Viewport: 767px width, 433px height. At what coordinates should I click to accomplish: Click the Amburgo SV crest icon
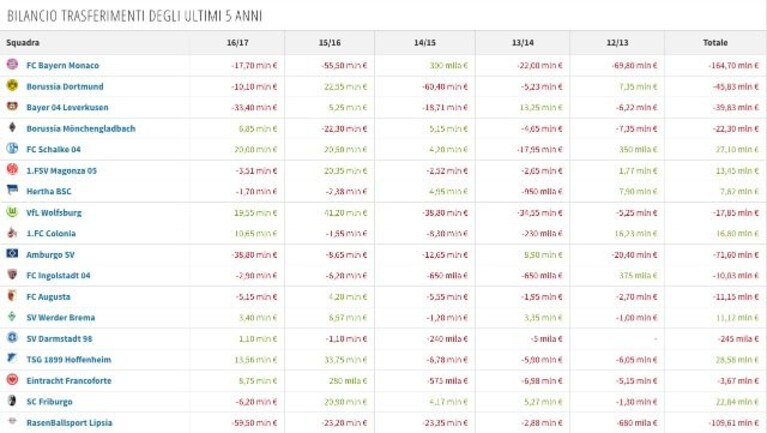[x=12, y=253]
